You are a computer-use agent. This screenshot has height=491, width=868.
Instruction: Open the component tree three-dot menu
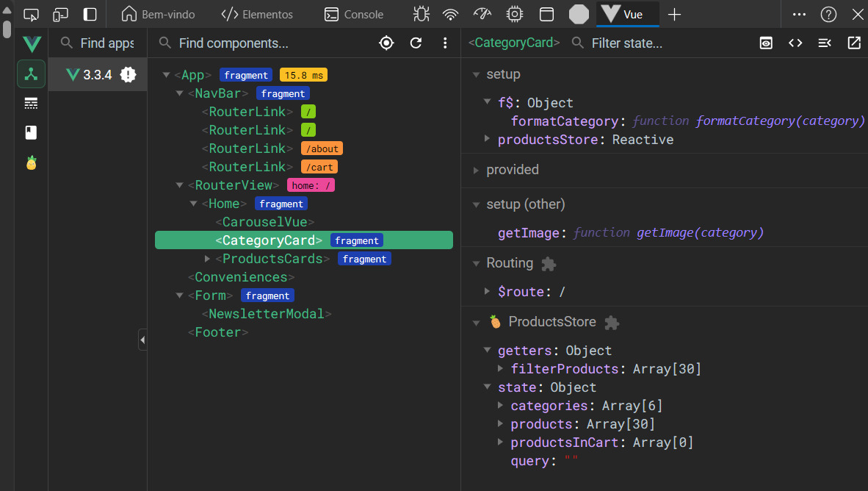tap(445, 43)
